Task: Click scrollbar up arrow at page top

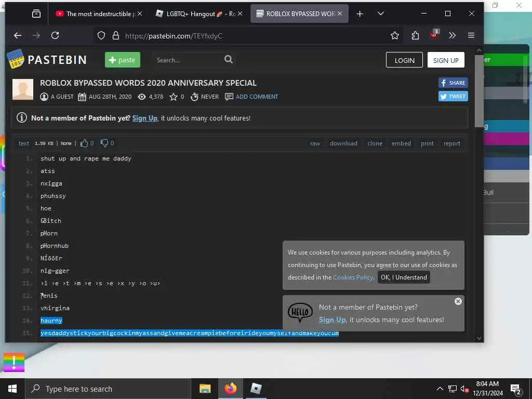Action: [x=479, y=50]
